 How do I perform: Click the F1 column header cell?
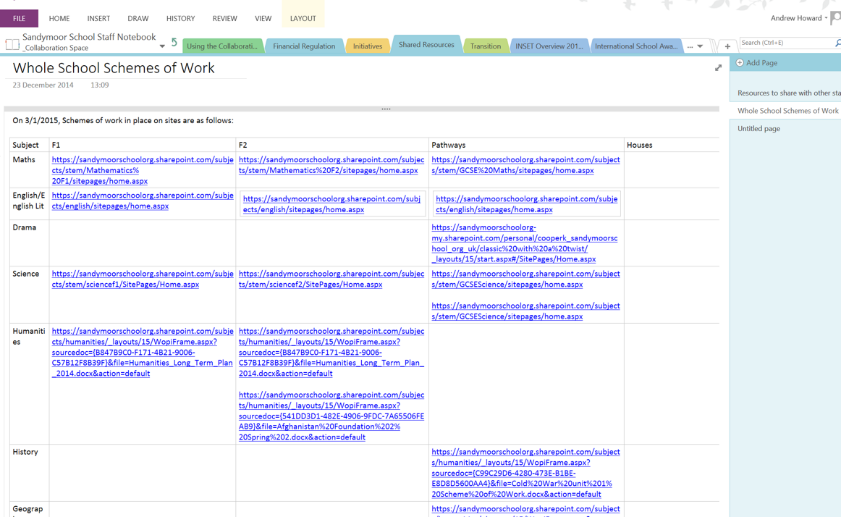142,145
